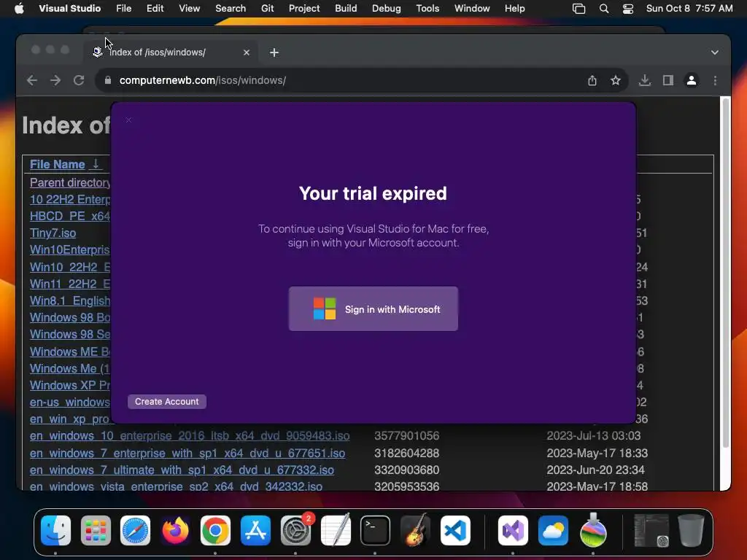The width and height of the screenshot is (747, 560).
Task: Open the Chrome three-dot menu
Action: coord(715,80)
